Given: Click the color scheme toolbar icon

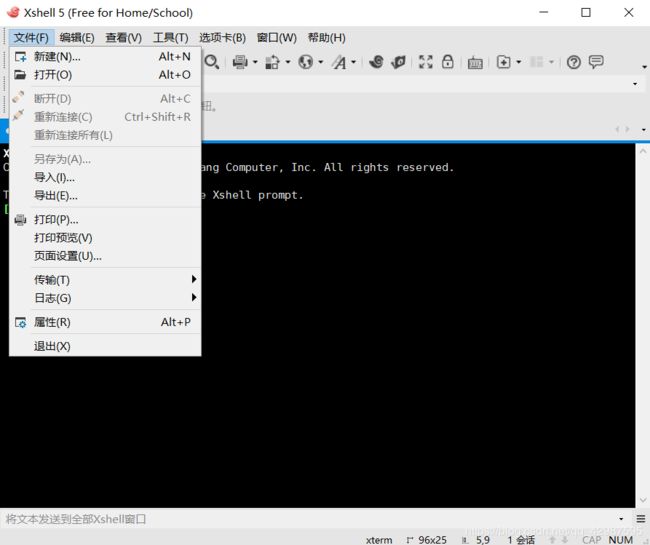Looking at the screenshot, I should click(x=272, y=62).
